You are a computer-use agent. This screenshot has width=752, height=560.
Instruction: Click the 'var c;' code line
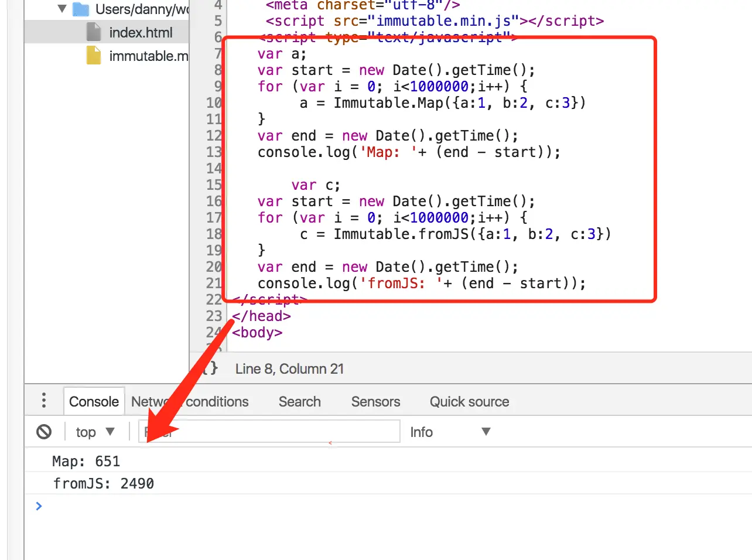click(x=316, y=185)
